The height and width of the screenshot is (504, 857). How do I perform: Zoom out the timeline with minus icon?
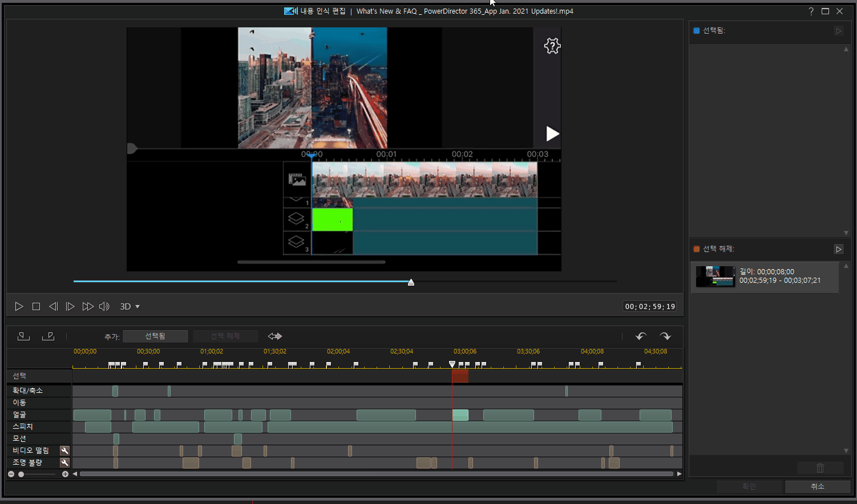coord(11,474)
